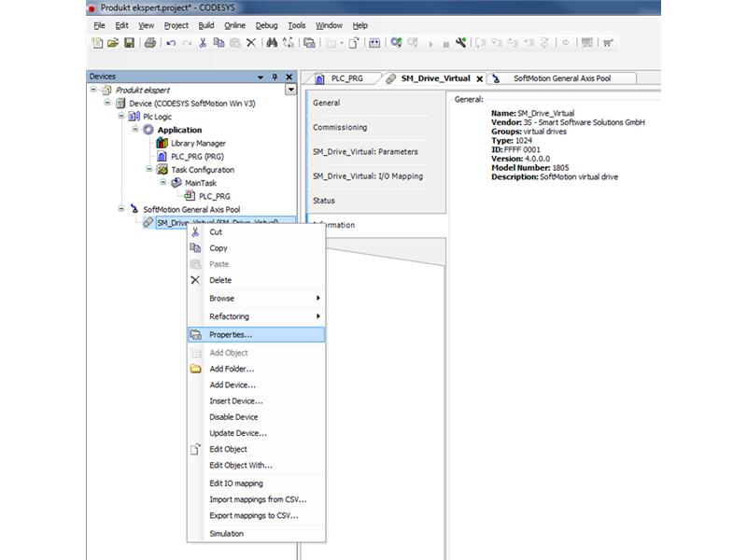The image size is (747, 560).
Task: Collapse the SoftMotion General Axis Pool node
Action: pos(121,209)
